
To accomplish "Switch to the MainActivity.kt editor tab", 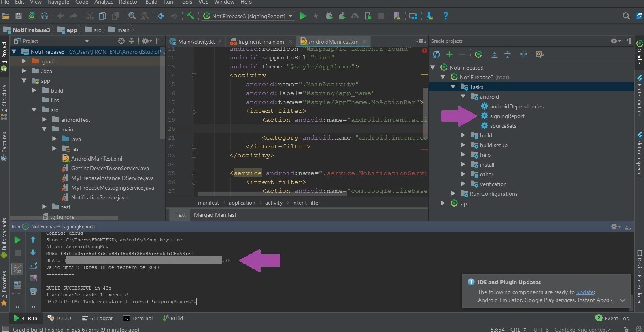I will pyautogui.click(x=196, y=41).
